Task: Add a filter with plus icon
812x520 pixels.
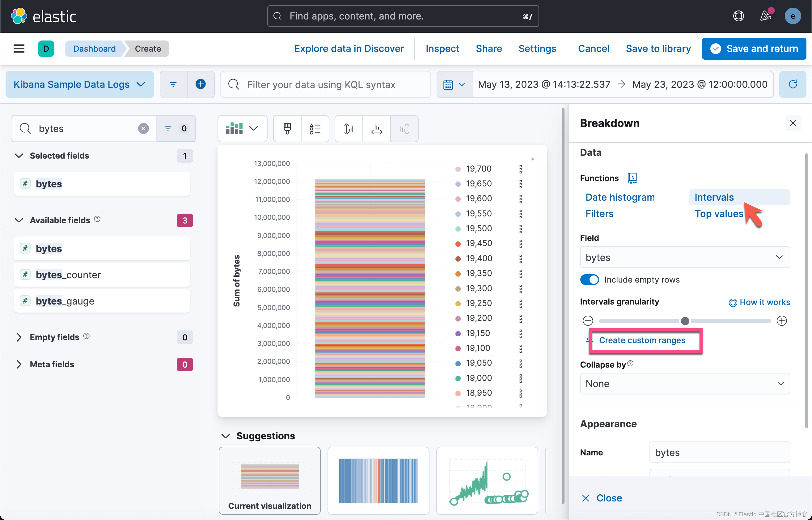Action: click(x=201, y=84)
